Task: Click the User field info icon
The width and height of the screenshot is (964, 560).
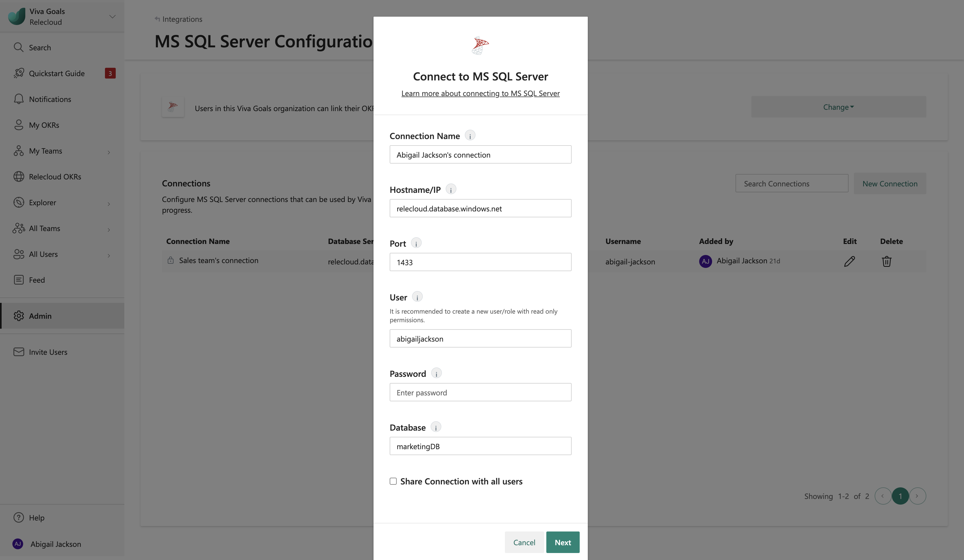Action: click(417, 297)
